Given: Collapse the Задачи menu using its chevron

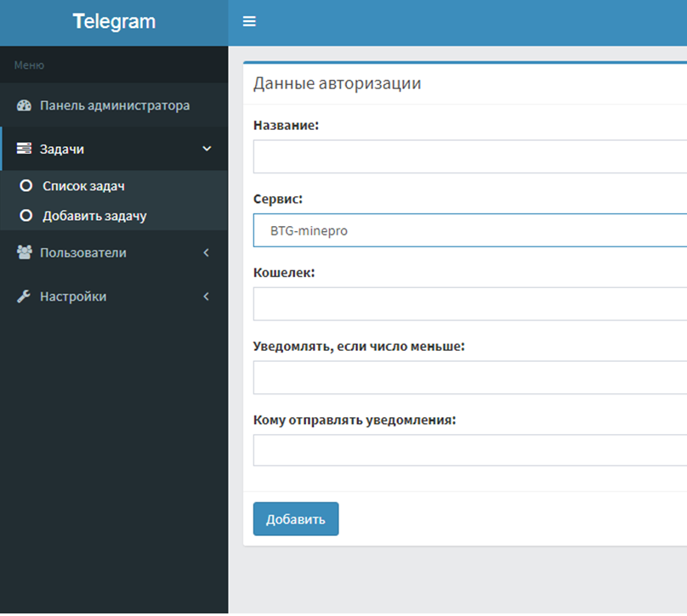Looking at the screenshot, I should 207,149.
